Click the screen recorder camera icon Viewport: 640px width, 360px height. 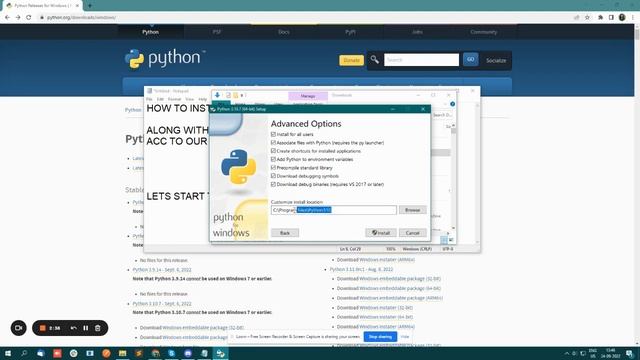18,328
